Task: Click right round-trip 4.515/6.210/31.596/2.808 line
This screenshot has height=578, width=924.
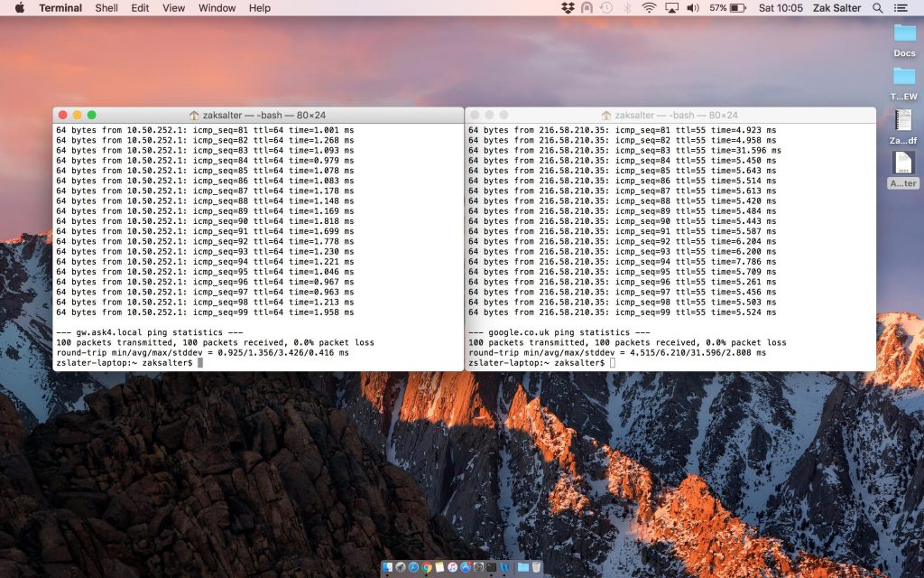Action: click(x=617, y=353)
